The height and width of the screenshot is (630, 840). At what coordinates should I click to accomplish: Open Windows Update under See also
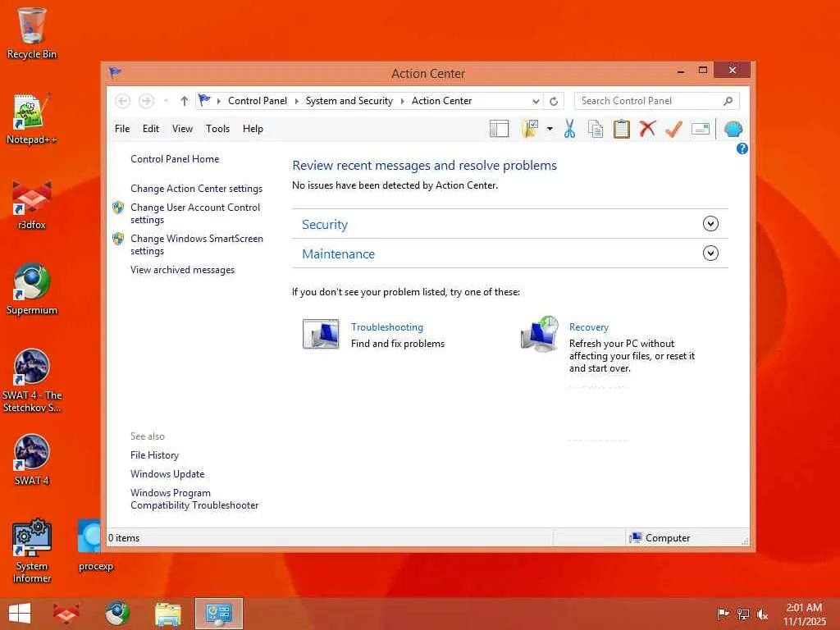167,474
